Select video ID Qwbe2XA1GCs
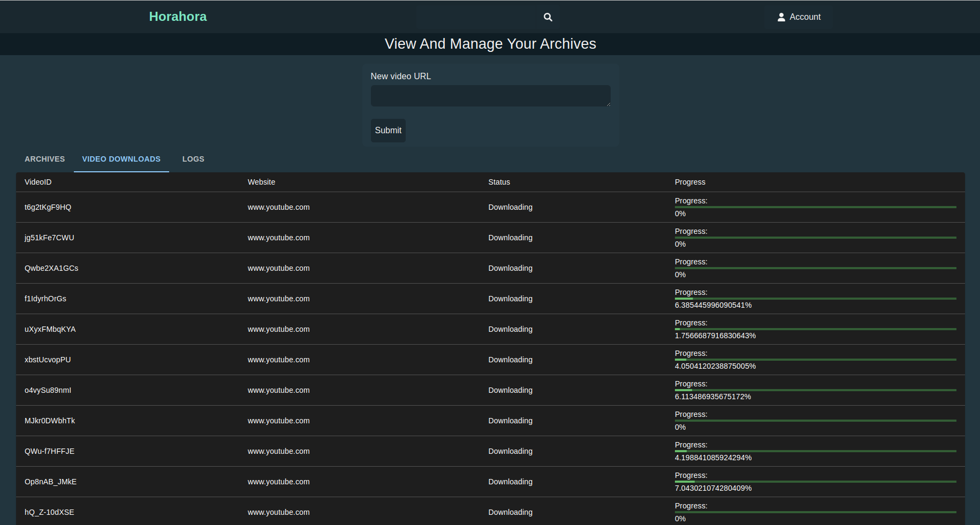Screen dimensions: 980x525 (51, 268)
